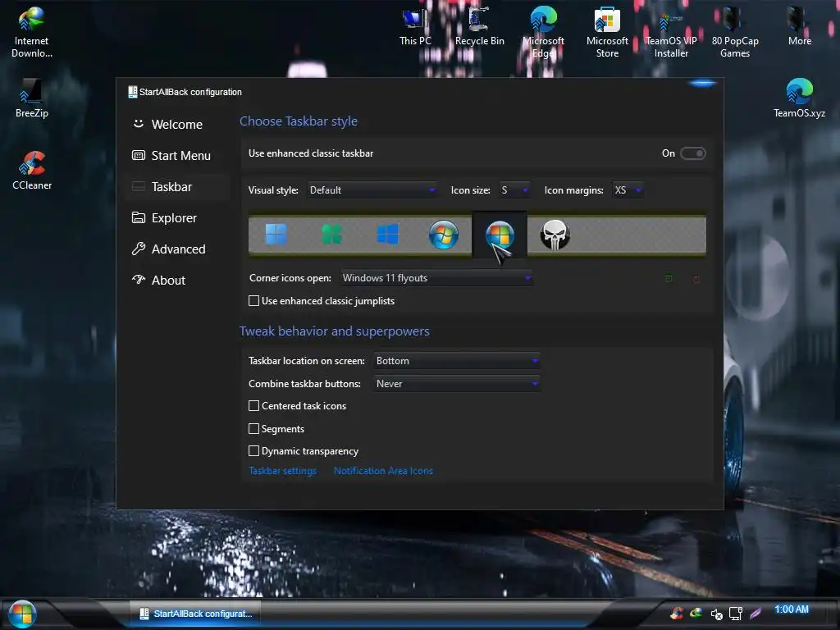This screenshot has width=840, height=630.
Task: Click the 80 PopCap Games desktop icon
Action: (x=734, y=32)
